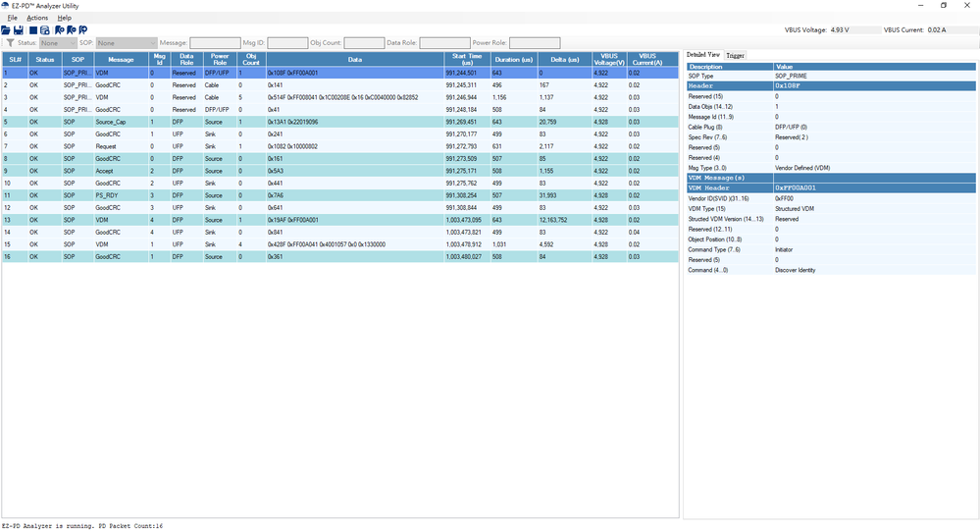
Task: Click the Message column header
Action: point(121,60)
